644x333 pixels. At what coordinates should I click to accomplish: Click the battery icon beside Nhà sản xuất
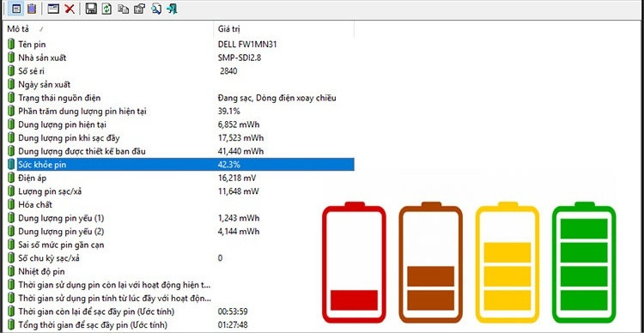coord(11,58)
